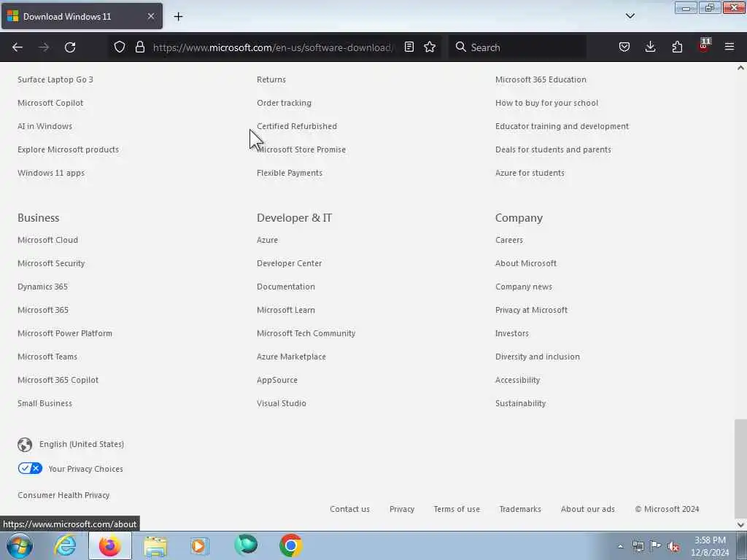Open media player taskbar icon
This screenshot has height=560, width=747.
(199, 546)
